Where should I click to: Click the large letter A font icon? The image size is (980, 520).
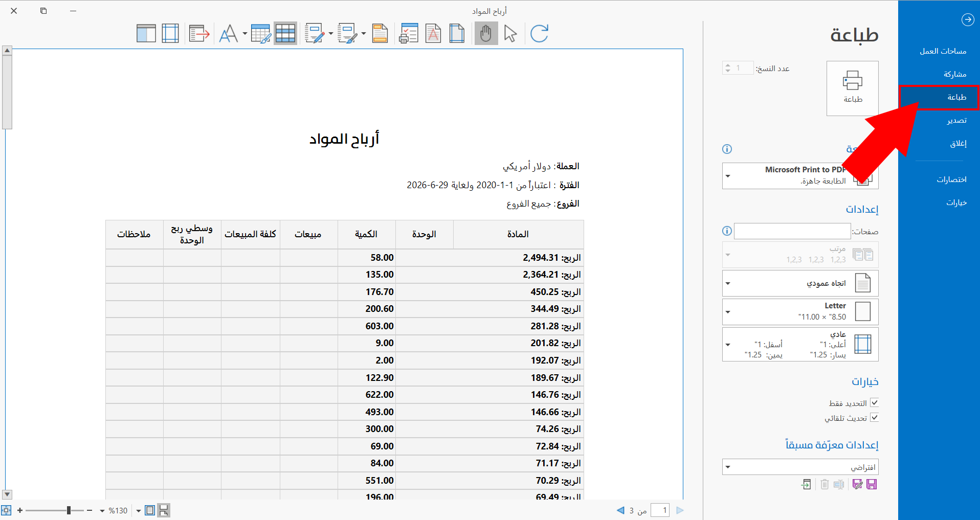[x=229, y=34]
